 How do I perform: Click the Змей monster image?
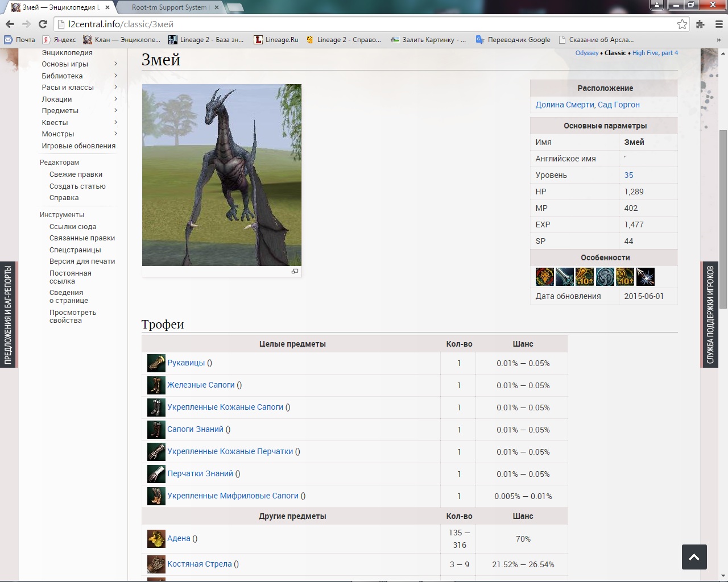point(222,175)
